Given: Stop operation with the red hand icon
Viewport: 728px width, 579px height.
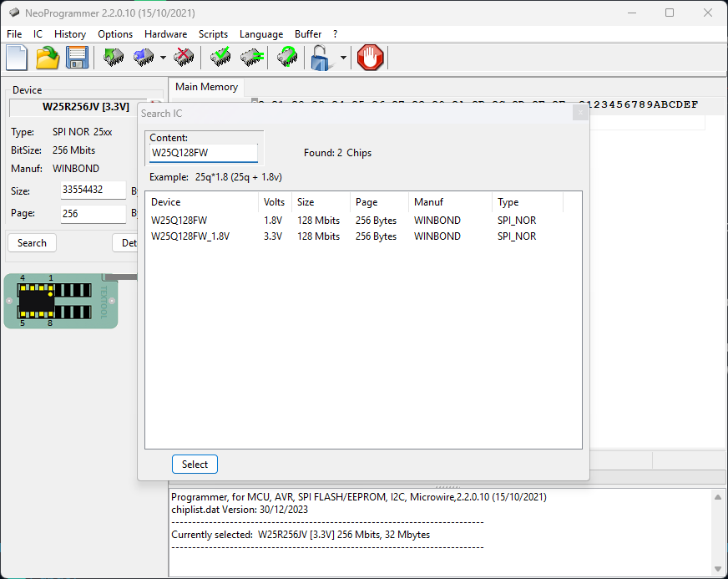Looking at the screenshot, I should (370, 58).
